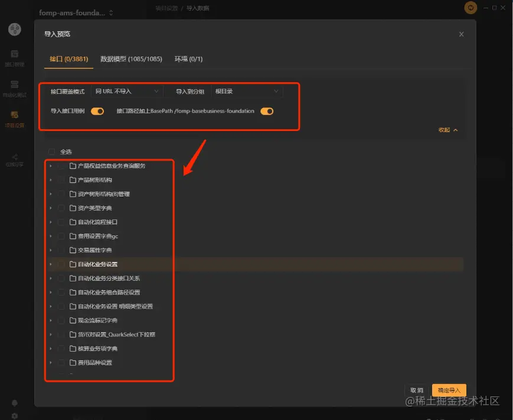The height and width of the screenshot is (420, 513).
Task: Open the 导入到分组 dropdown (根目录)
Action: (247, 91)
